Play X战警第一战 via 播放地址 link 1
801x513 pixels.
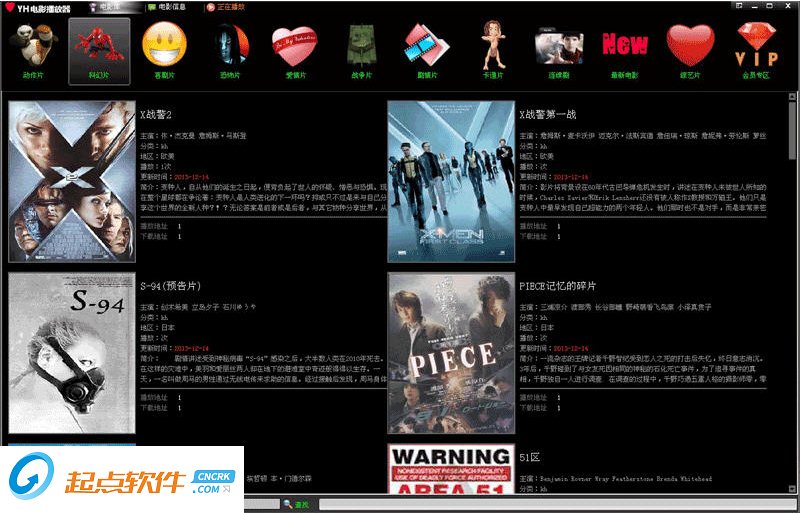point(558,226)
